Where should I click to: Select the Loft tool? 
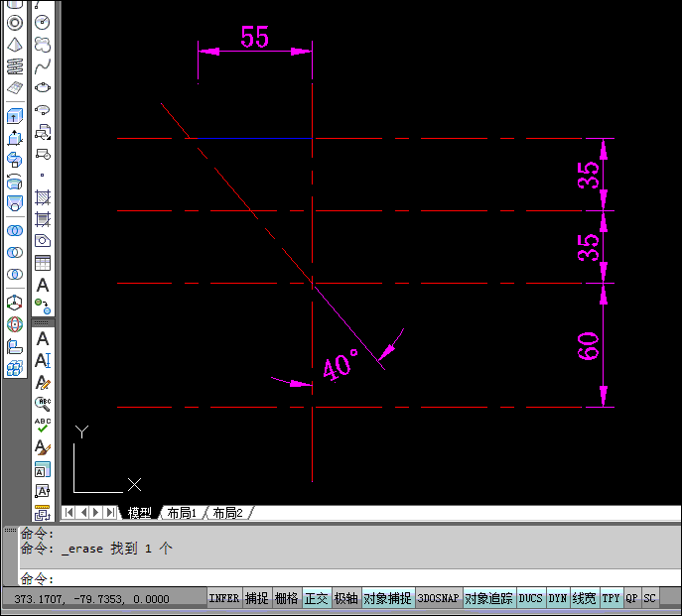tap(15, 203)
